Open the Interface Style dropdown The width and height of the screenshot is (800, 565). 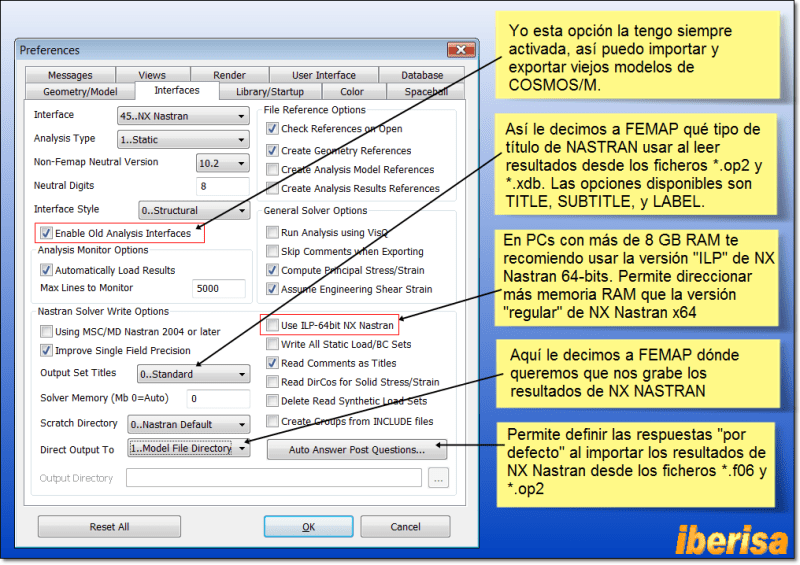[x=194, y=210]
